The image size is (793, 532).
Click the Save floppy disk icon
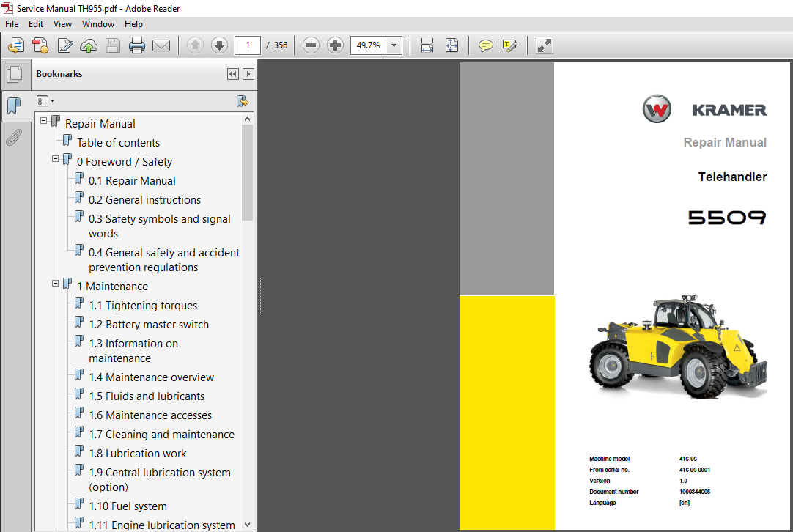(x=113, y=45)
